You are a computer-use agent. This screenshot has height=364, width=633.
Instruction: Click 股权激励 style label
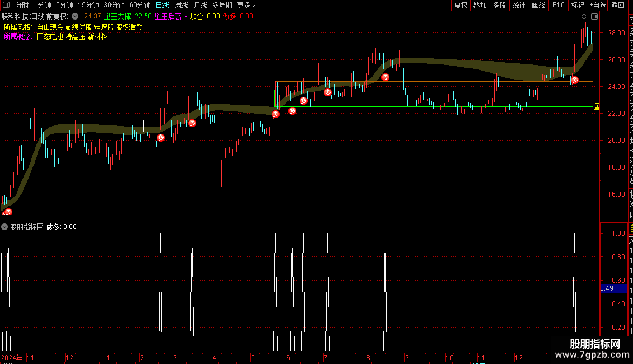click(129, 27)
